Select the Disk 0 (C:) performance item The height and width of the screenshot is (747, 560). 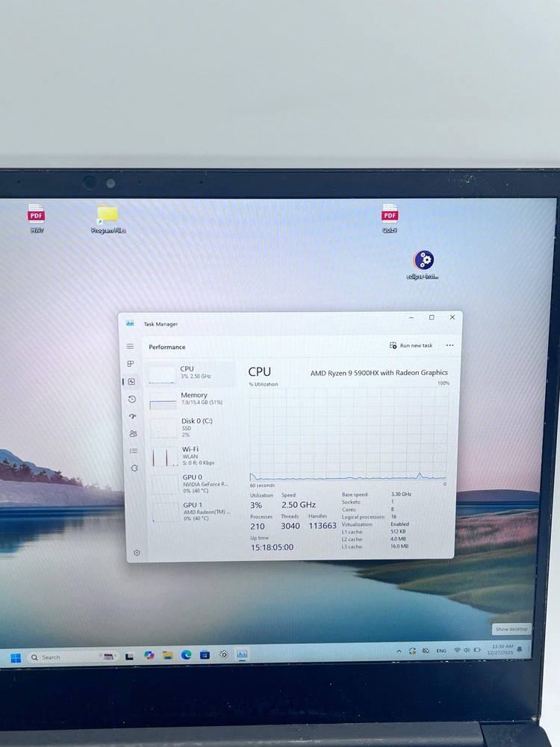click(x=193, y=427)
